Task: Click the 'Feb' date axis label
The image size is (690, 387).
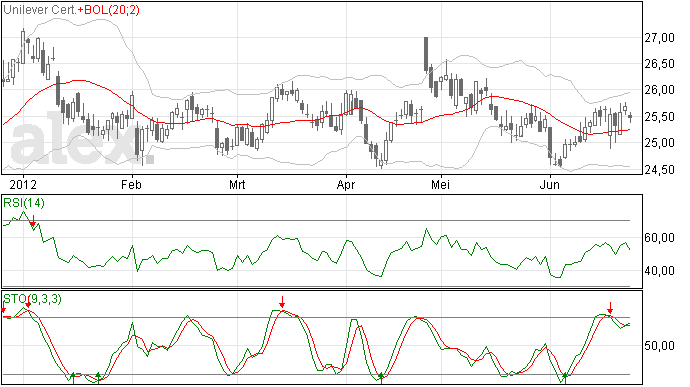Action: point(131,184)
